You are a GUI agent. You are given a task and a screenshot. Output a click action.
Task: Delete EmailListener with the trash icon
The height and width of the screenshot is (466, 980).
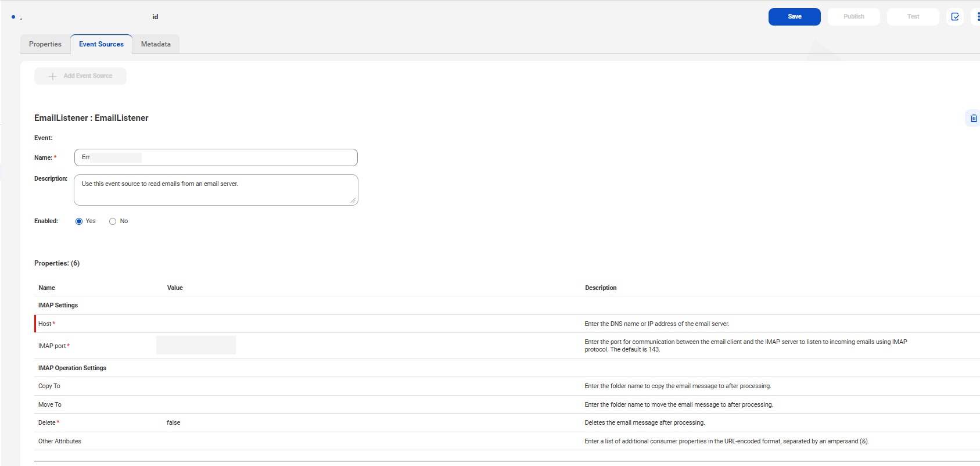(x=974, y=118)
